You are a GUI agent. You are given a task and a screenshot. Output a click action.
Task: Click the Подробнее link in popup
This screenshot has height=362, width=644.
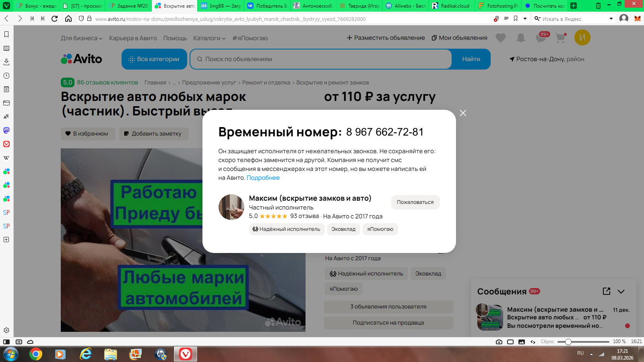click(x=263, y=178)
